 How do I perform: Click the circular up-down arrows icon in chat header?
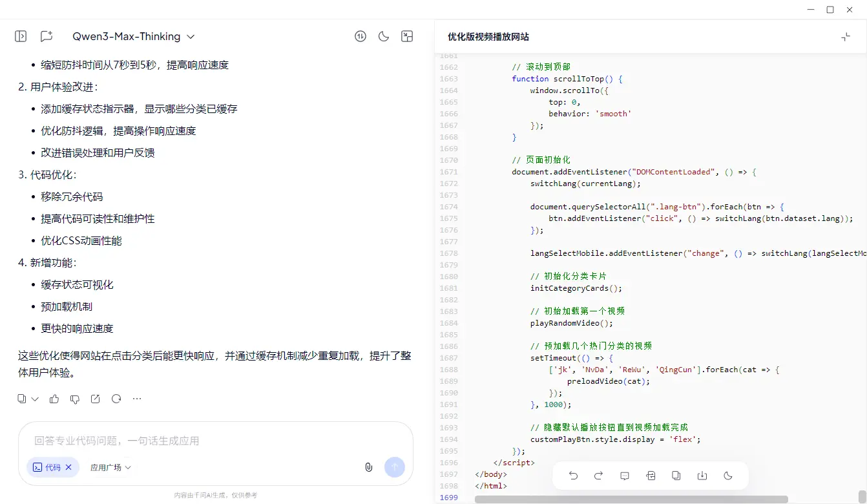coord(360,36)
